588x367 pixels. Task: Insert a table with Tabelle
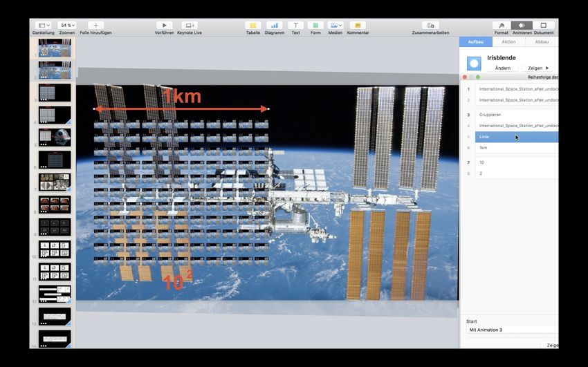(253, 25)
